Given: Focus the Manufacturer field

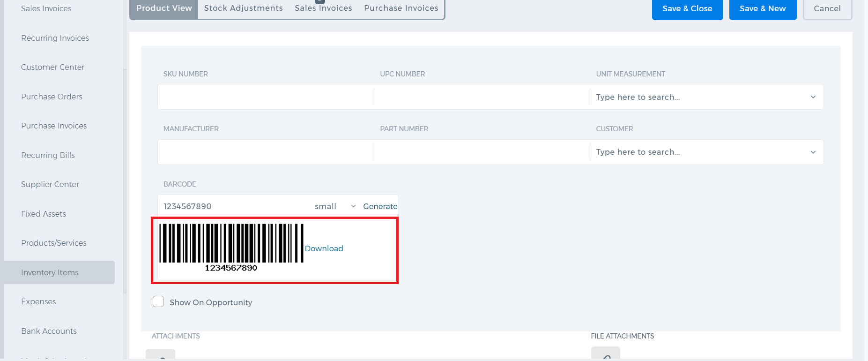Looking at the screenshot, I should coord(266,152).
